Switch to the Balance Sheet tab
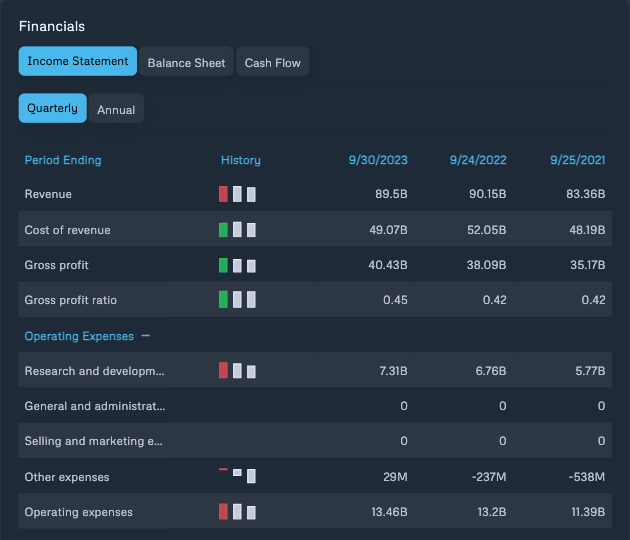Image resolution: width=630 pixels, height=540 pixels. (186, 62)
